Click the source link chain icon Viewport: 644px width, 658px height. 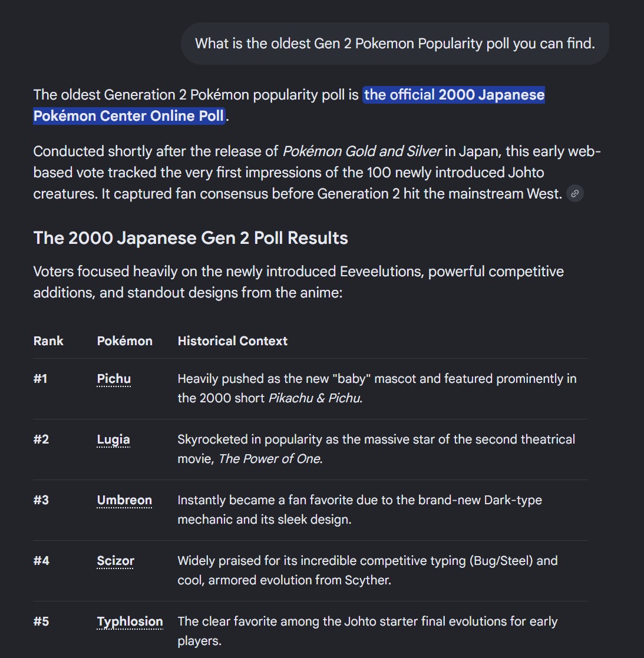[574, 193]
